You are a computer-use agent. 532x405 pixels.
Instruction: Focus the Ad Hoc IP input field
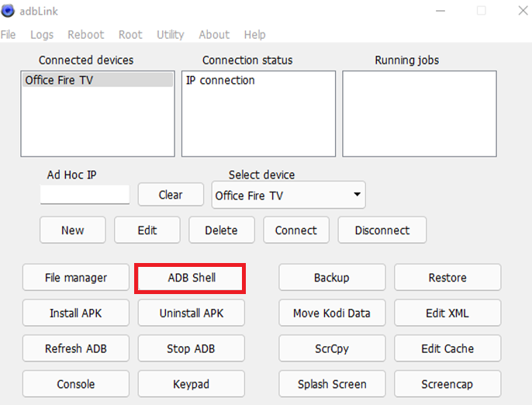pyautogui.click(x=85, y=195)
